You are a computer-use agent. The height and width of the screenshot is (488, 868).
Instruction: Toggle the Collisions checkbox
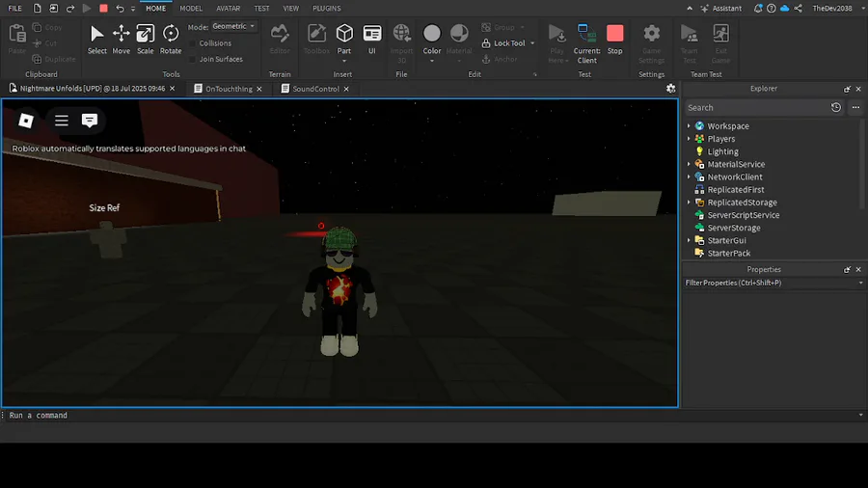click(192, 43)
